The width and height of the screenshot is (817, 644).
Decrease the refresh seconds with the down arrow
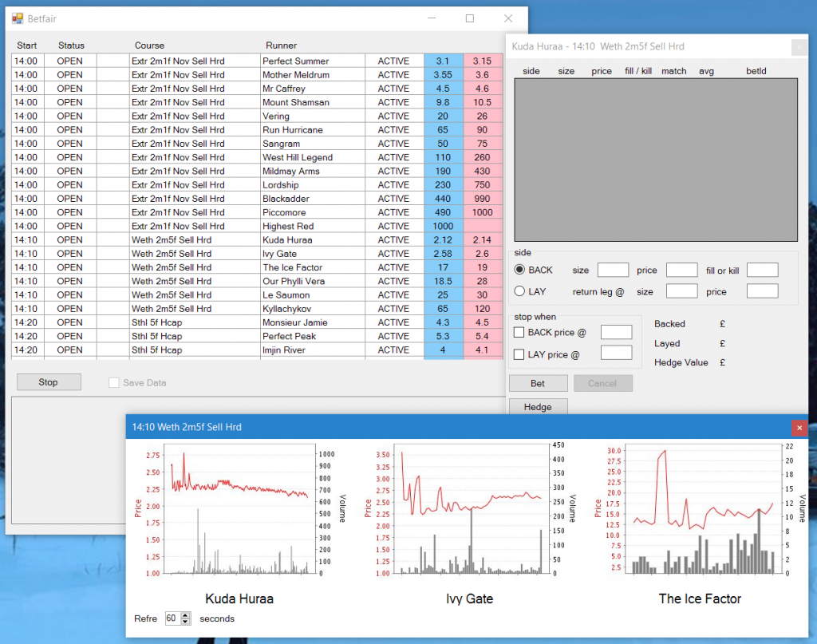[x=185, y=622]
